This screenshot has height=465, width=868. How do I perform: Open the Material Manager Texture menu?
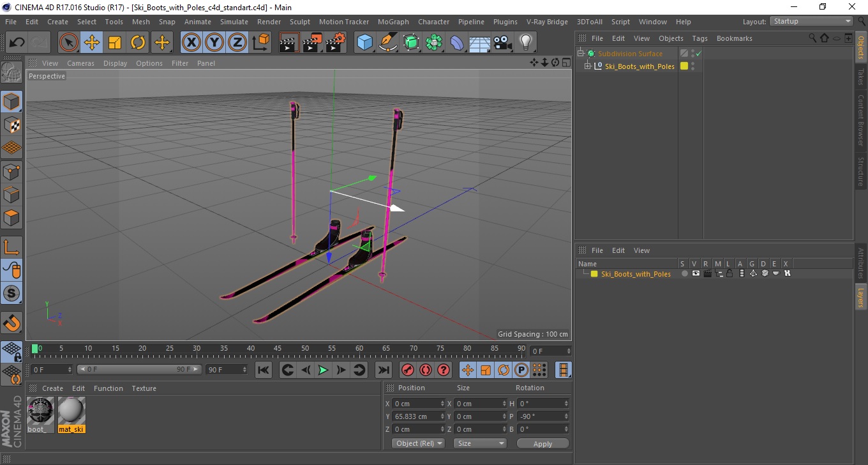(x=144, y=388)
